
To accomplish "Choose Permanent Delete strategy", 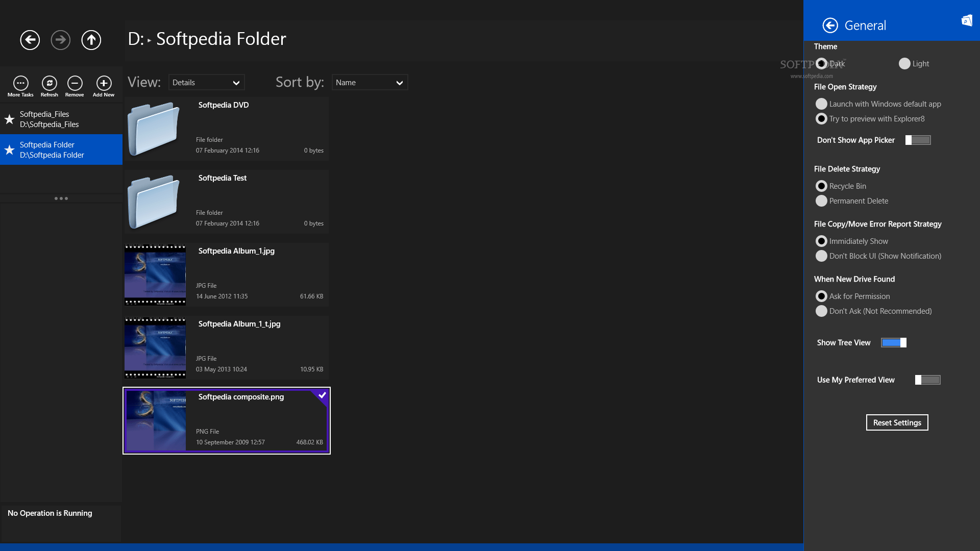I will [x=821, y=201].
